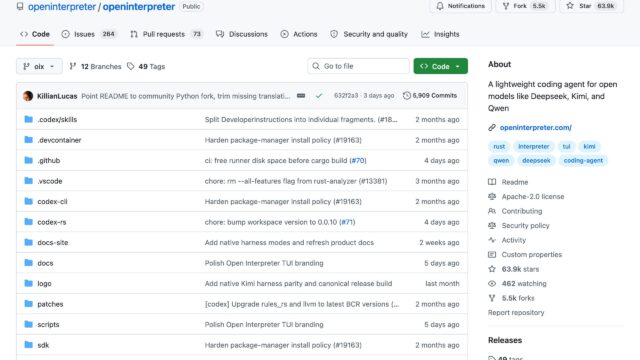The height and width of the screenshot is (360, 640).
Task: Open the .github folder
Action: click(x=49, y=160)
